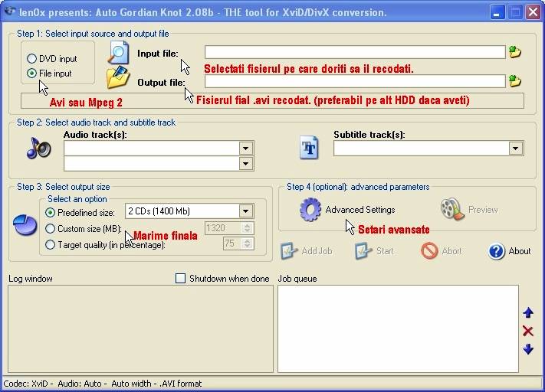Browse for input file using folder button
545x392 pixels.
(515, 52)
